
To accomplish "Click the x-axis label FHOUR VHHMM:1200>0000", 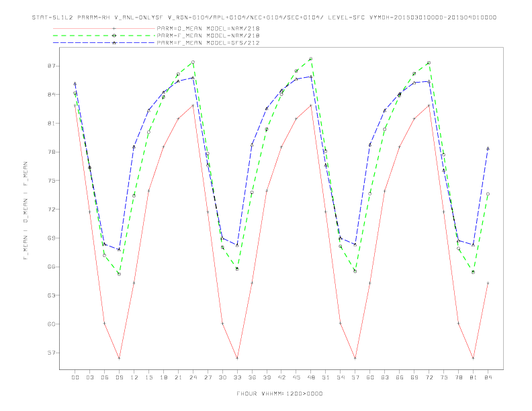I will coord(279,394).
